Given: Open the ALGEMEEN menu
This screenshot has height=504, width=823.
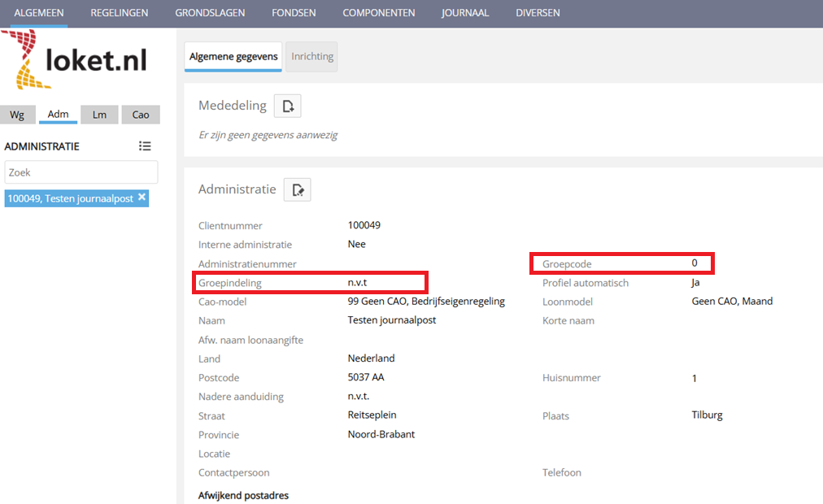Looking at the screenshot, I should (39, 13).
